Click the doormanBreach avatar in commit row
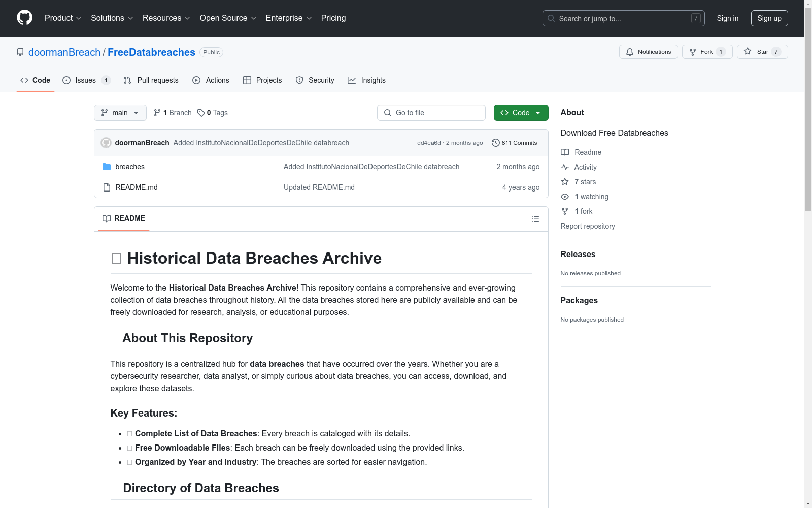The image size is (812, 508). pyautogui.click(x=106, y=143)
